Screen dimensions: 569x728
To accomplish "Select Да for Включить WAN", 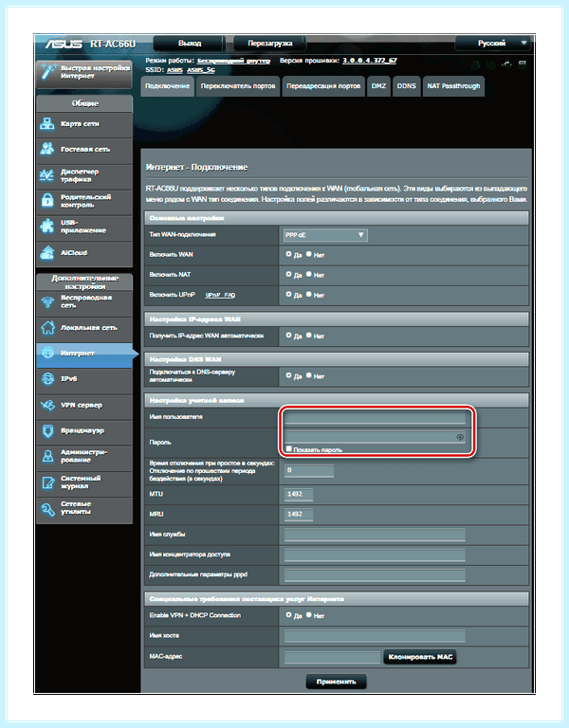I will 288,254.
